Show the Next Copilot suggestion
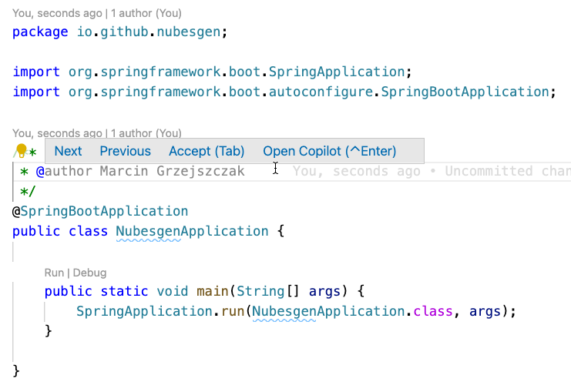This screenshot has height=392, width=571. pos(68,151)
